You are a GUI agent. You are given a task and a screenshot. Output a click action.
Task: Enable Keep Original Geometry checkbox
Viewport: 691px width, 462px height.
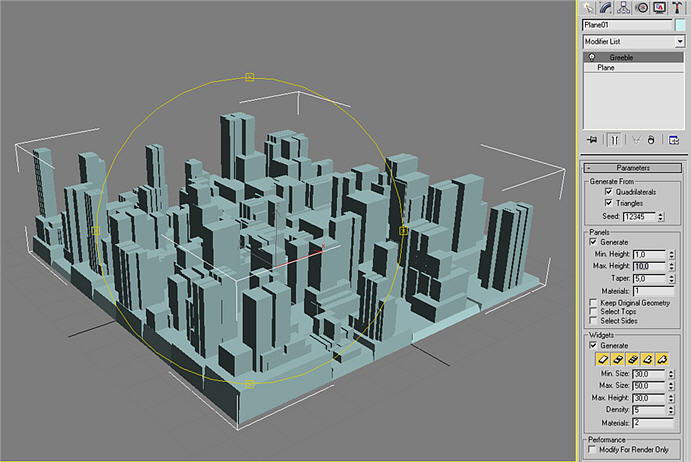[593, 303]
